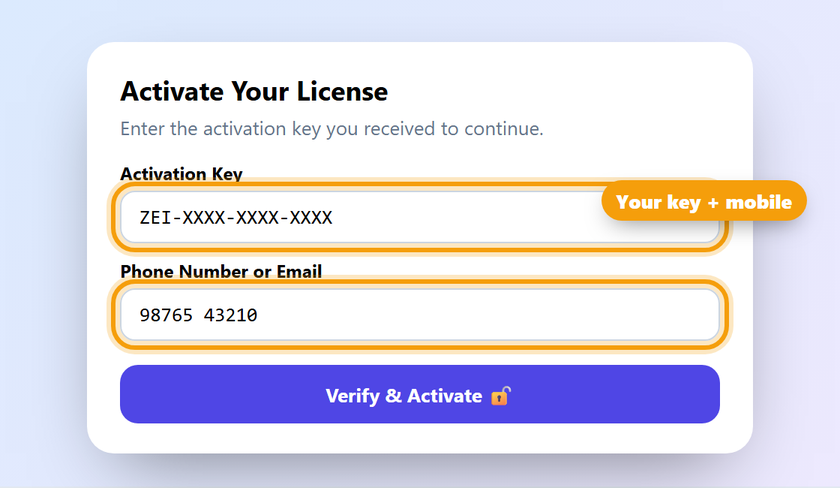Click the words 'Your key' in the orange badge
This screenshot has height=488, width=840.
[658, 202]
